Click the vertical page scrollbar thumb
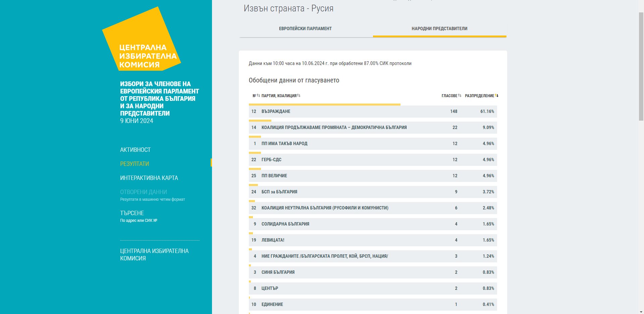 pyautogui.click(x=641, y=66)
